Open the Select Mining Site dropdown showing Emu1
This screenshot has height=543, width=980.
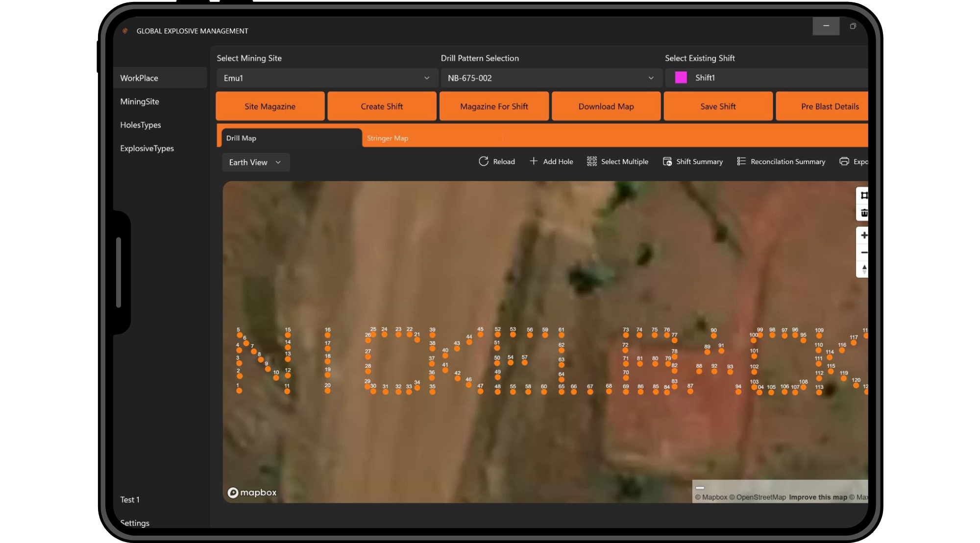pyautogui.click(x=326, y=78)
